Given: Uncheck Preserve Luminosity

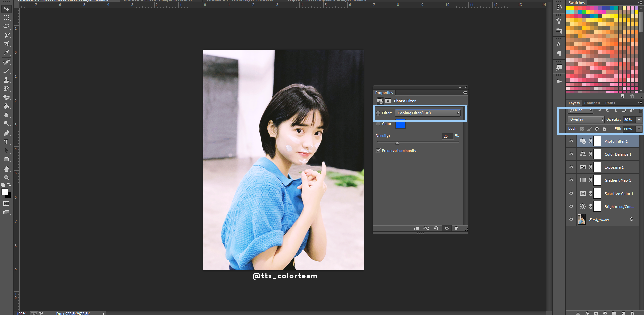Looking at the screenshot, I should 378,150.
